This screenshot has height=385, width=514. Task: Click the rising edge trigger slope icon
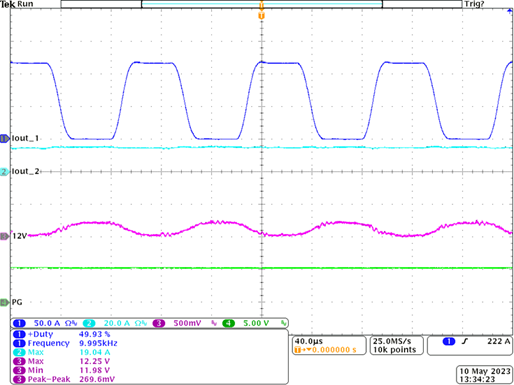coord(465,341)
